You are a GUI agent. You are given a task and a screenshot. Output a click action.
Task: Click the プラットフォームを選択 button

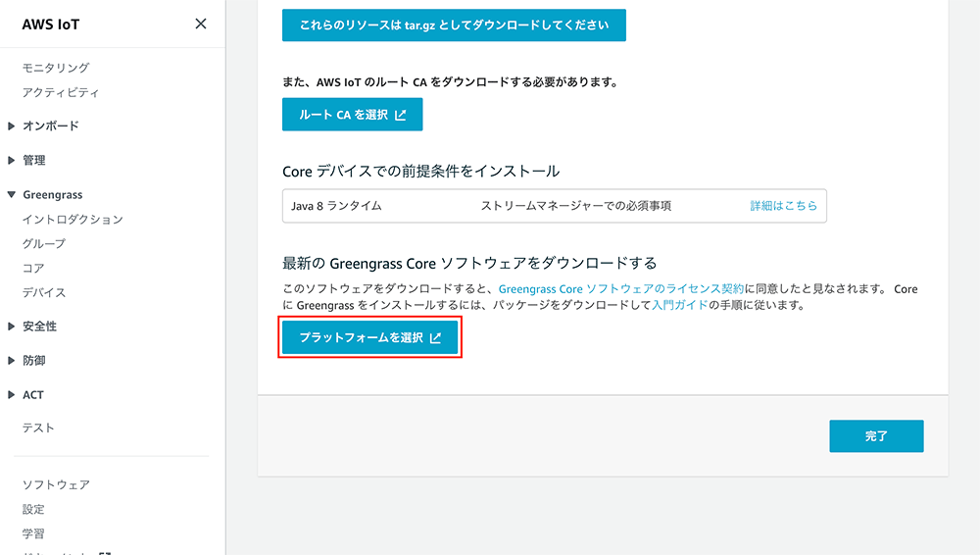[369, 337]
